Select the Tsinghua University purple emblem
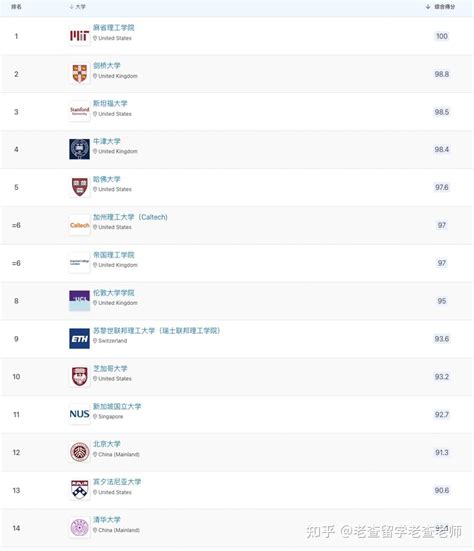The image size is (474, 551). point(79,527)
